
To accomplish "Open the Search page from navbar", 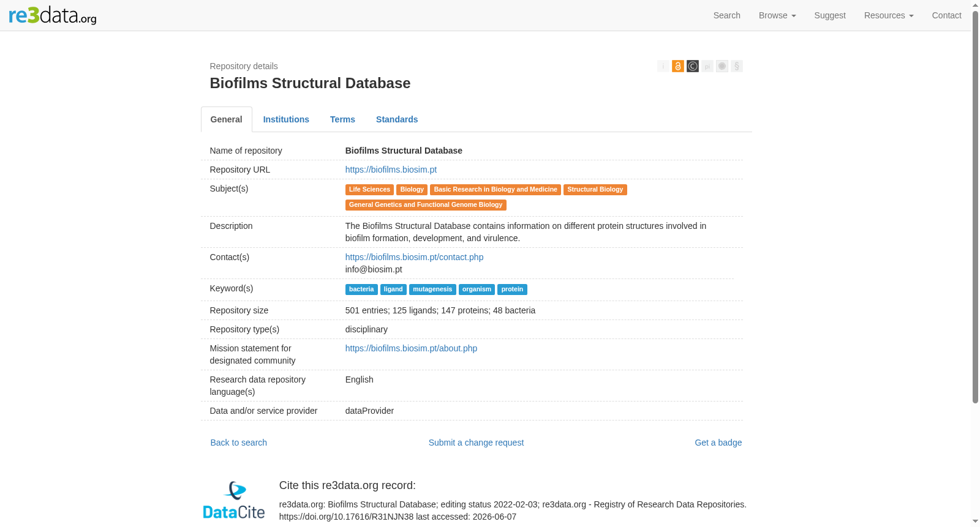I will pos(726,15).
